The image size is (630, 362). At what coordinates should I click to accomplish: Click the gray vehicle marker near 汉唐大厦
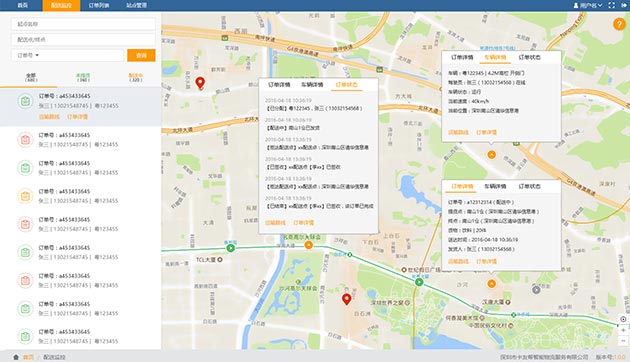click(536, 289)
